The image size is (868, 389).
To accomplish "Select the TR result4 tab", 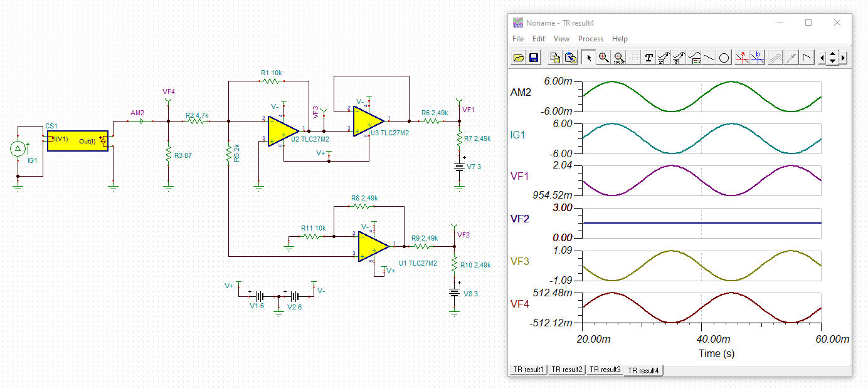I will tap(643, 370).
